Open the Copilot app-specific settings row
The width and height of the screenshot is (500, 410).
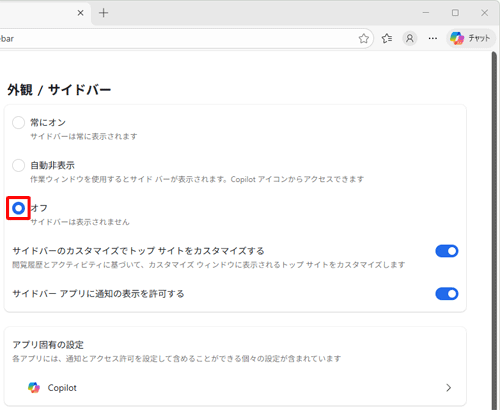point(235,388)
